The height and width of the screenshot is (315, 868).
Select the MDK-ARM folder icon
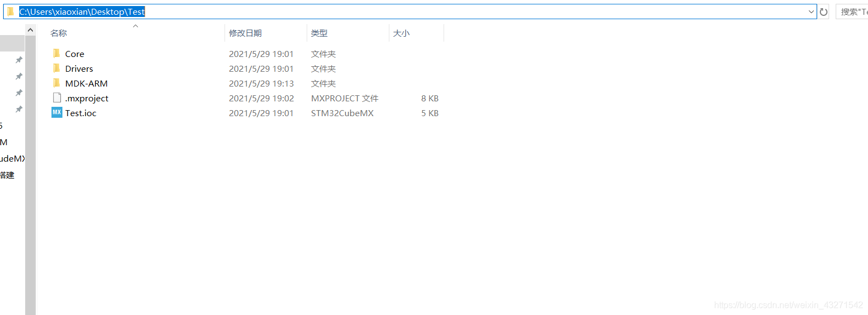point(56,83)
